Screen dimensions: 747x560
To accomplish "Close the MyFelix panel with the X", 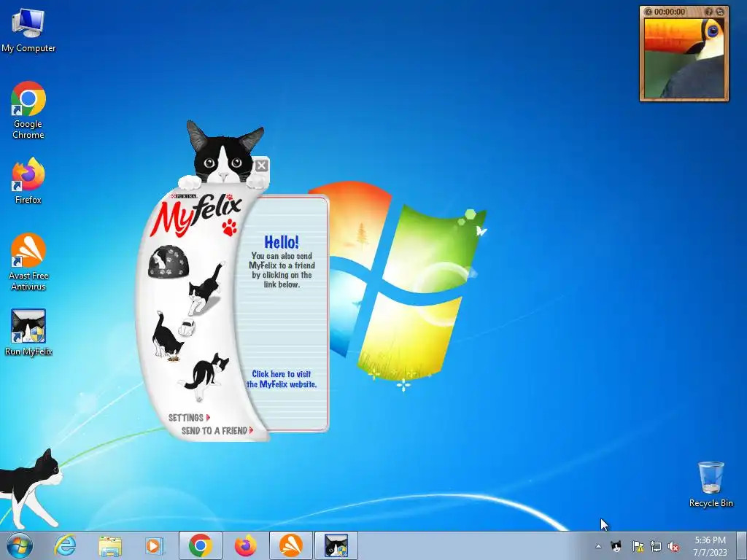I will (x=261, y=166).
